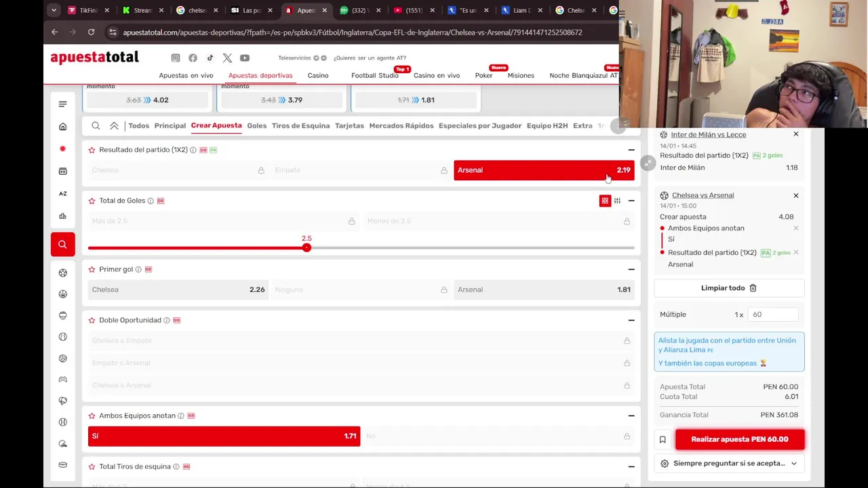868x488 pixels.
Task: Select the volleyball icon in sidebar
Action: tap(62, 358)
